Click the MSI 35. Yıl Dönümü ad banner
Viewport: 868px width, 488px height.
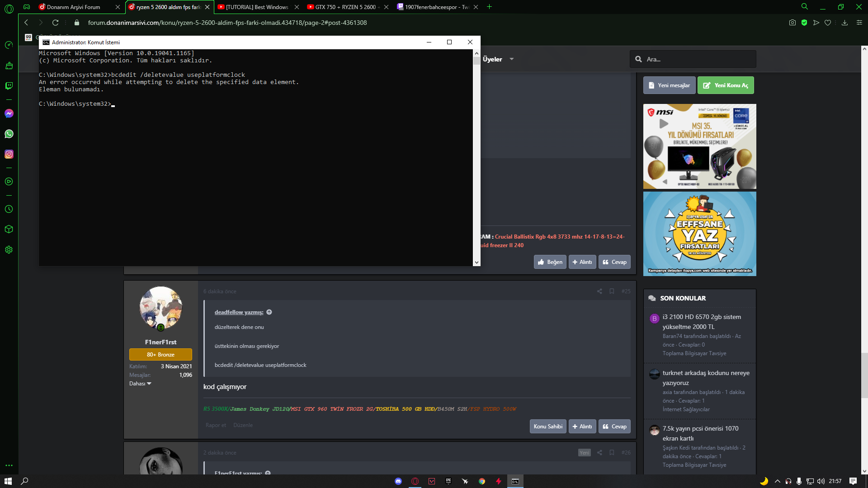point(699,146)
